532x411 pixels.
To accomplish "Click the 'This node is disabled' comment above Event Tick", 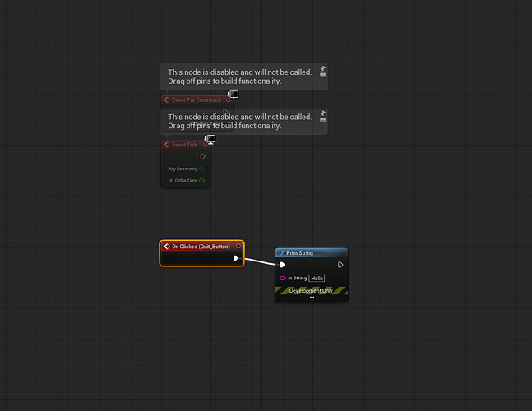I will pyautogui.click(x=239, y=122).
